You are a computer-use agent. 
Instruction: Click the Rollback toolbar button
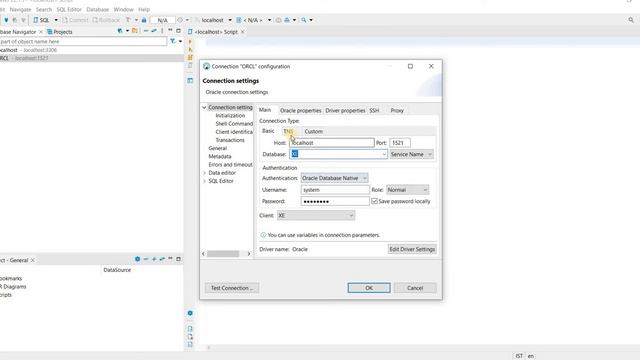(106, 20)
